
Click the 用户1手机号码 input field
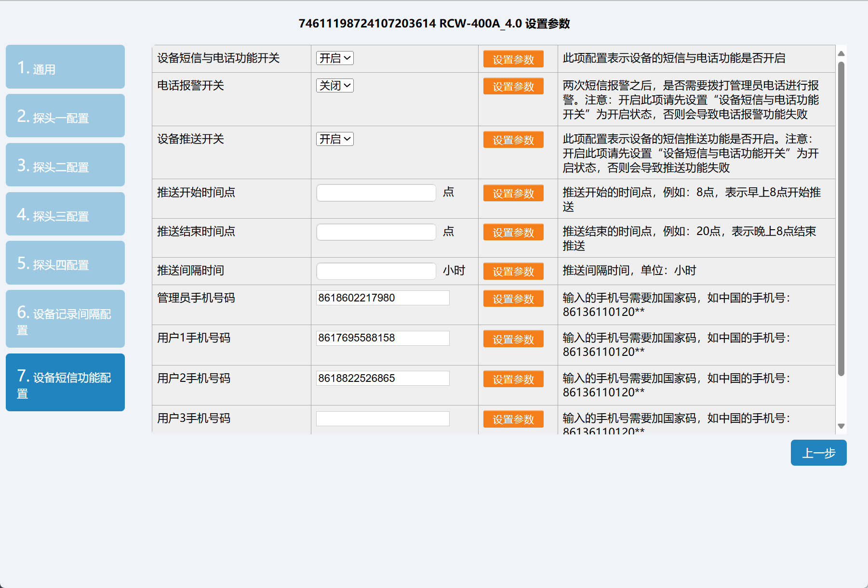pyautogui.click(x=383, y=338)
